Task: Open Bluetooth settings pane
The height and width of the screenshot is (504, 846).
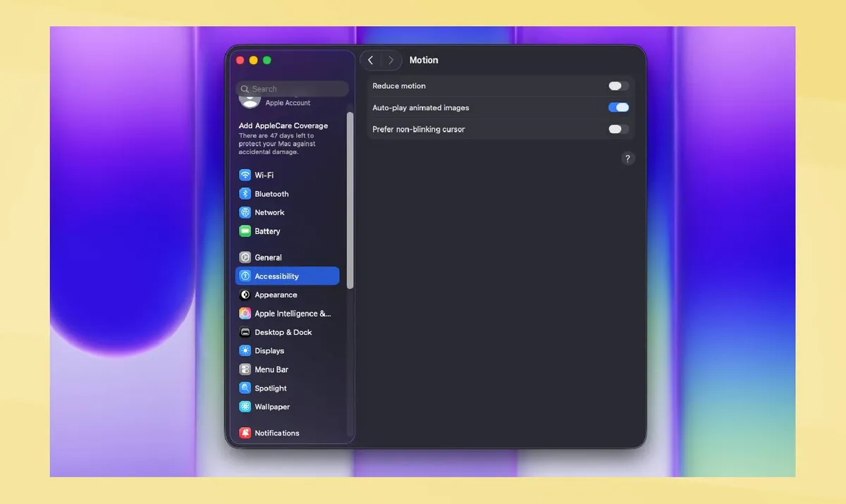Action: coord(288,194)
